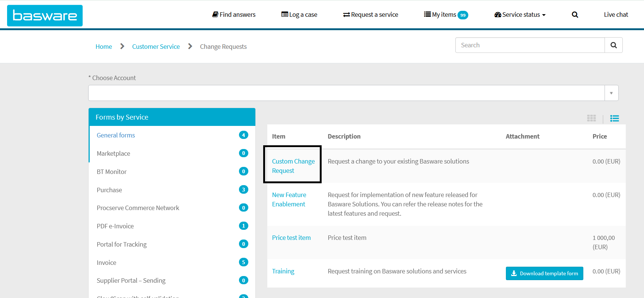
Task: Open Training item link
Action: 283,271
